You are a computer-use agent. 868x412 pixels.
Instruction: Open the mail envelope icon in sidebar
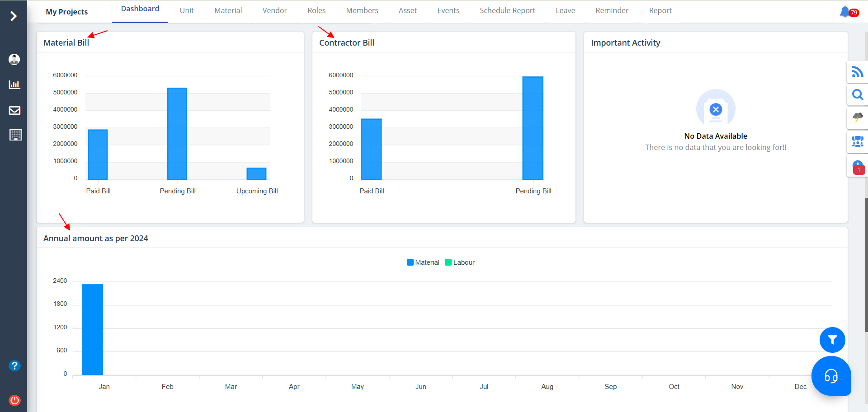14,110
